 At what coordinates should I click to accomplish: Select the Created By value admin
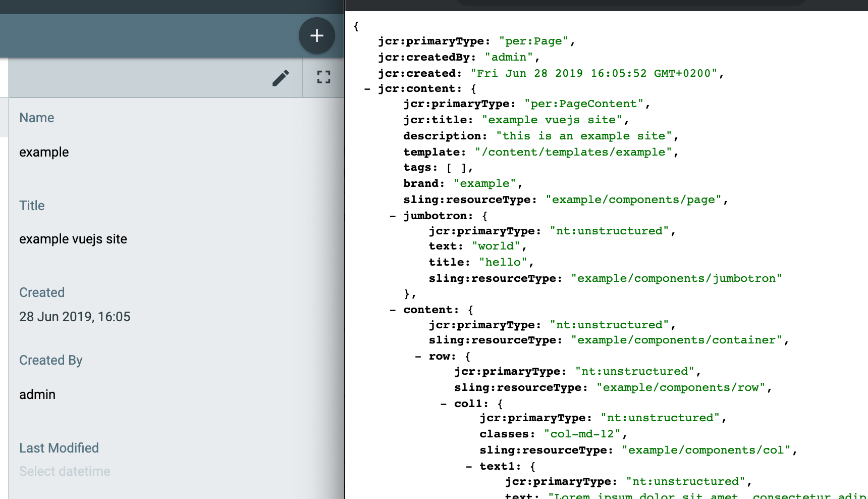click(37, 394)
